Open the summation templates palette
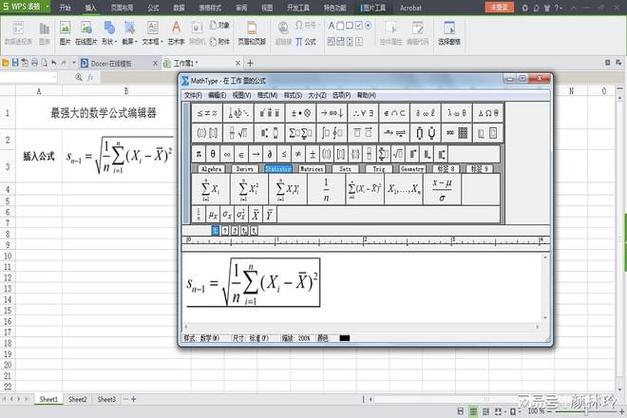The height and width of the screenshot is (418, 627). click(x=300, y=133)
